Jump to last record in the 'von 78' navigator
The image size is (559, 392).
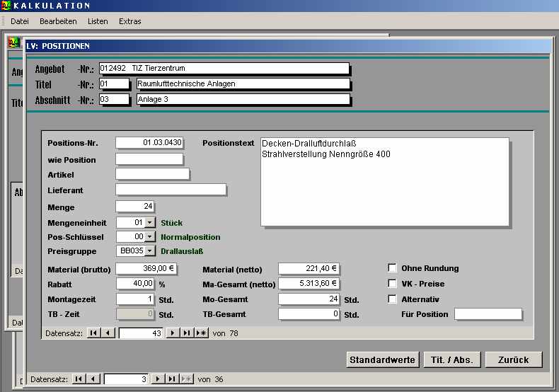click(x=187, y=333)
